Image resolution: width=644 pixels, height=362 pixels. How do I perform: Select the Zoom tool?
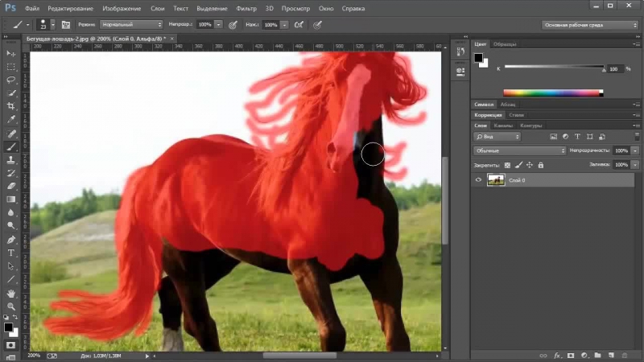(10, 306)
